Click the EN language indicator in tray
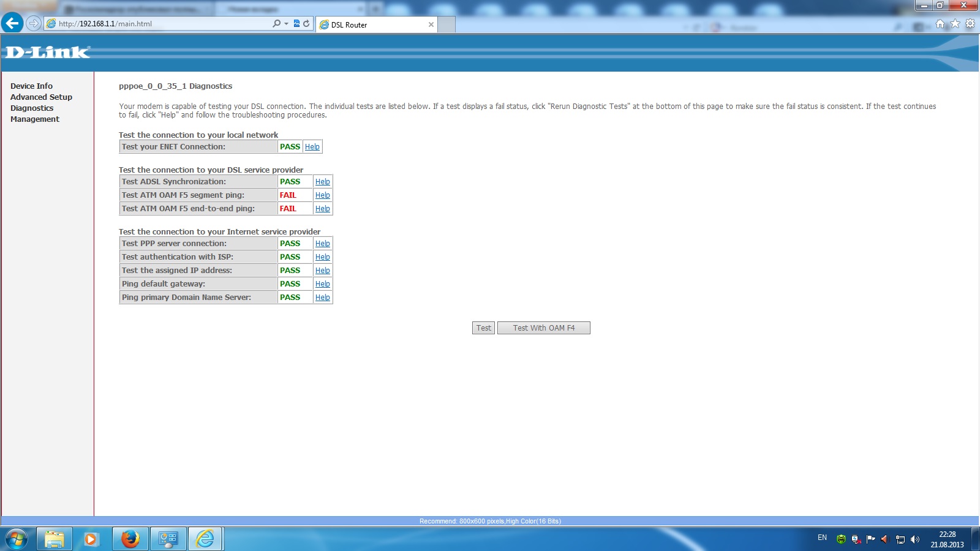 point(822,538)
